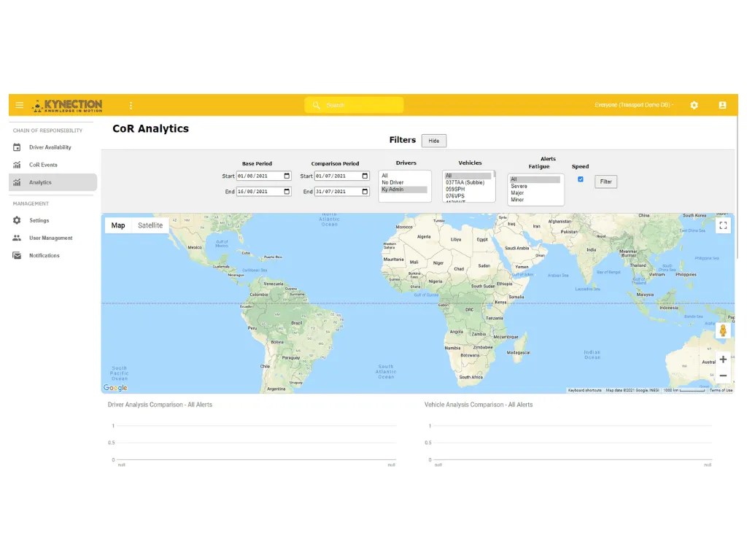Zoom in using the map plus control
Screen dimensions: 747x560
pyautogui.click(x=723, y=359)
